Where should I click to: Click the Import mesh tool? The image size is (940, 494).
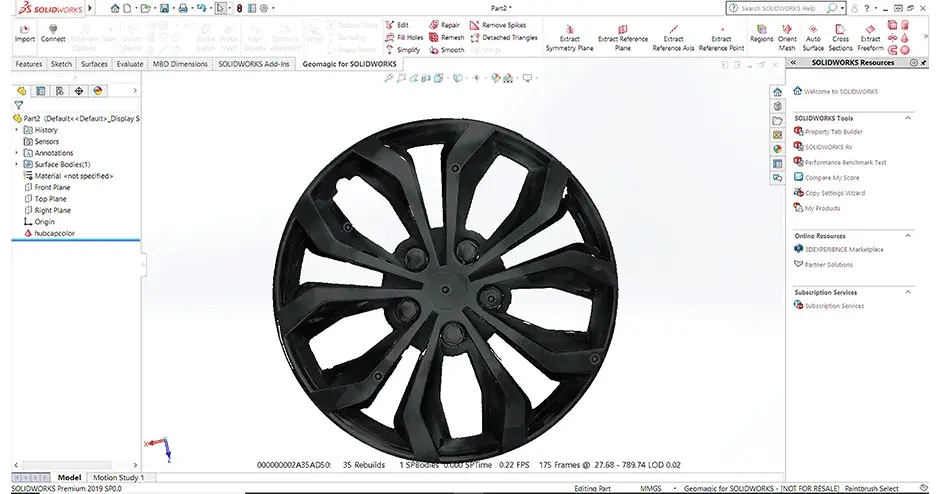tap(23, 32)
